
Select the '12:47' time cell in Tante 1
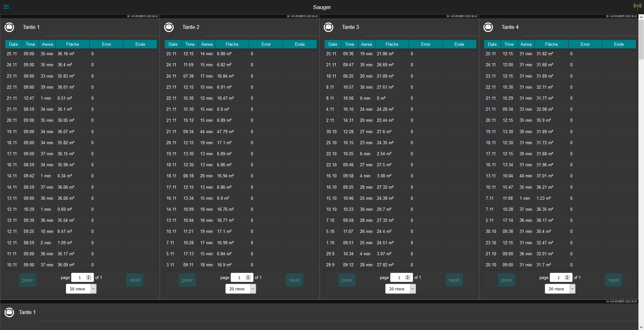pyautogui.click(x=29, y=98)
